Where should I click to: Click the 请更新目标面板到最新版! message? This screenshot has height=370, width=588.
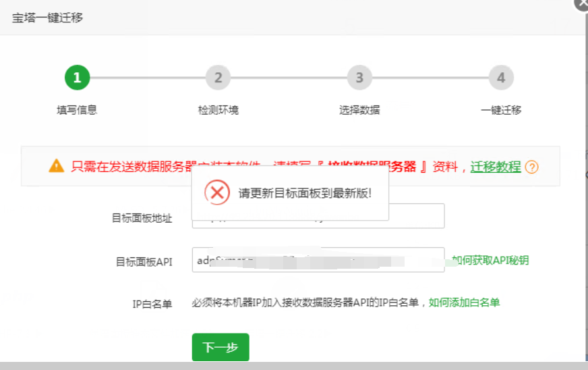(x=305, y=194)
